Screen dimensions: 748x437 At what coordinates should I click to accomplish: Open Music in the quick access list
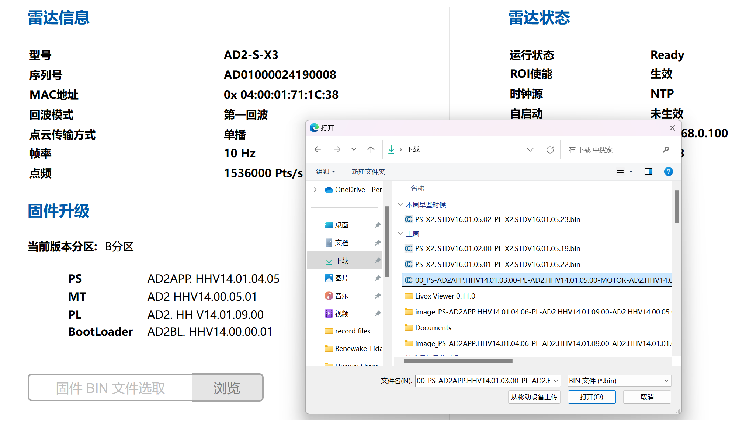[x=337, y=296]
